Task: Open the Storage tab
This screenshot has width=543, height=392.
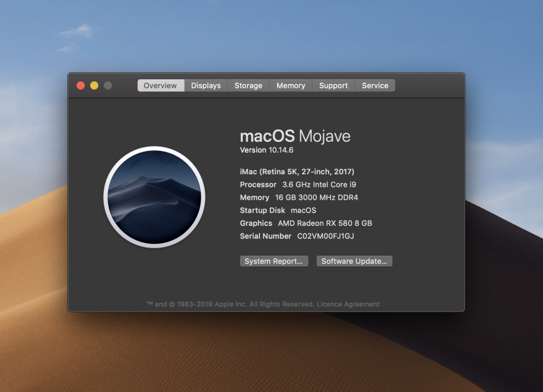Action: (x=248, y=86)
